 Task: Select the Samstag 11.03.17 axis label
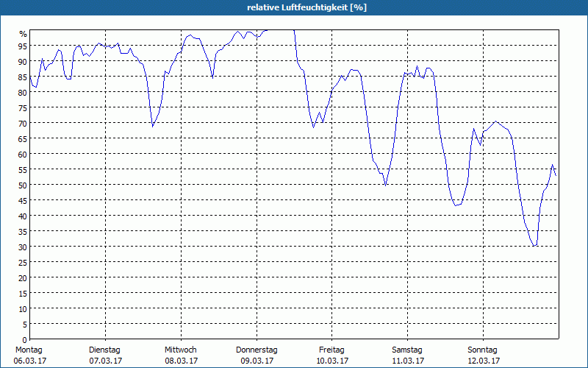[408, 355]
